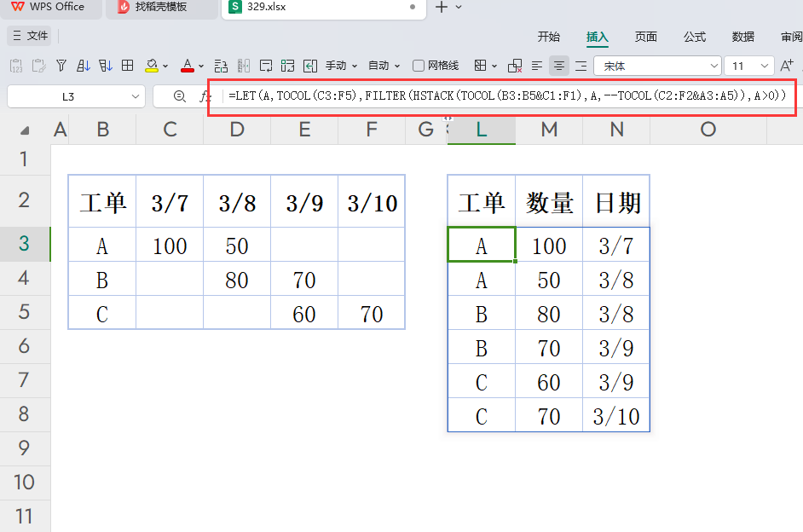The height and width of the screenshot is (532, 803).
Task: Click the wrap text icon
Action: click(266, 66)
